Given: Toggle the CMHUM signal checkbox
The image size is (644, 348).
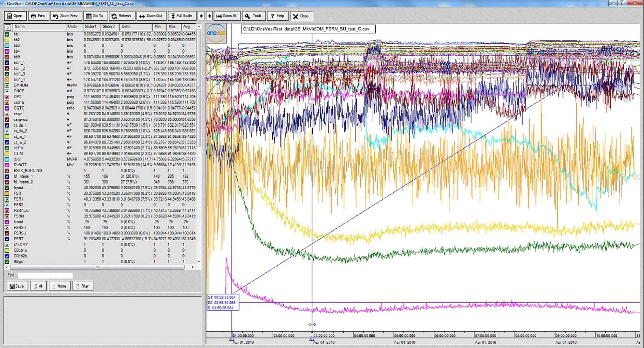Looking at the screenshot, I should [x=7, y=86].
